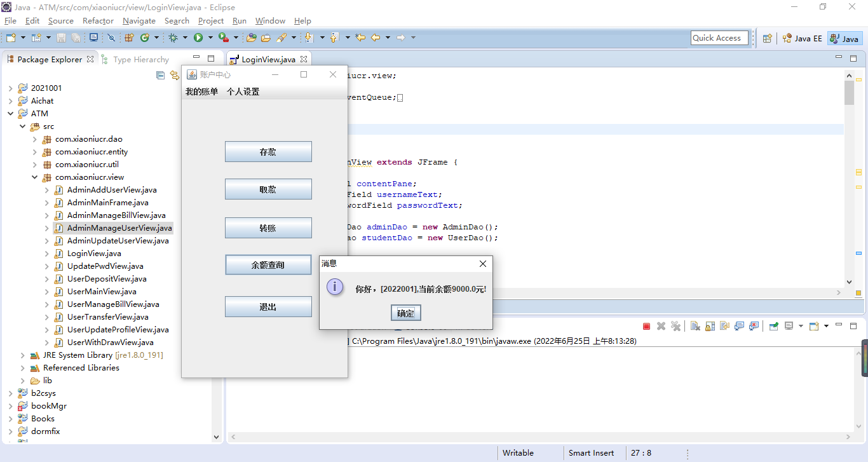Run program with green play icon

[198, 38]
